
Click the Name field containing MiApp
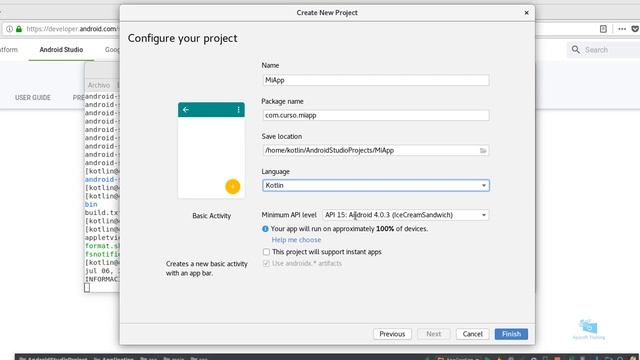376,80
